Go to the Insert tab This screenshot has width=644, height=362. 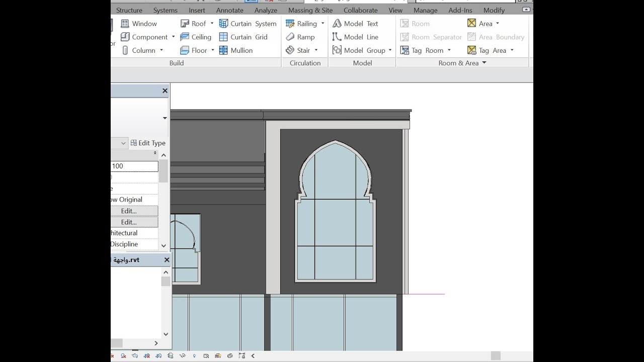click(197, 10)
